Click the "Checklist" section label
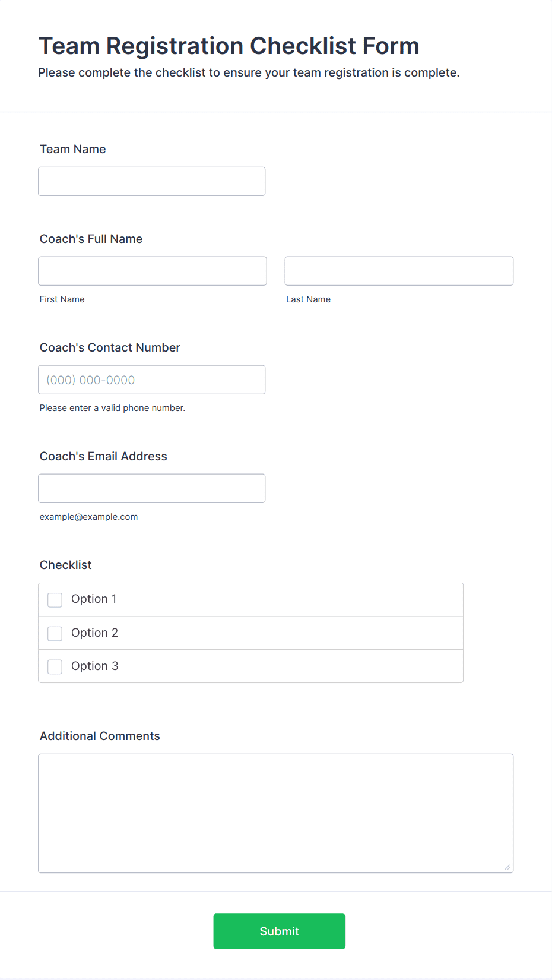This screenshot has height=980, width=552. click(65, 565)
